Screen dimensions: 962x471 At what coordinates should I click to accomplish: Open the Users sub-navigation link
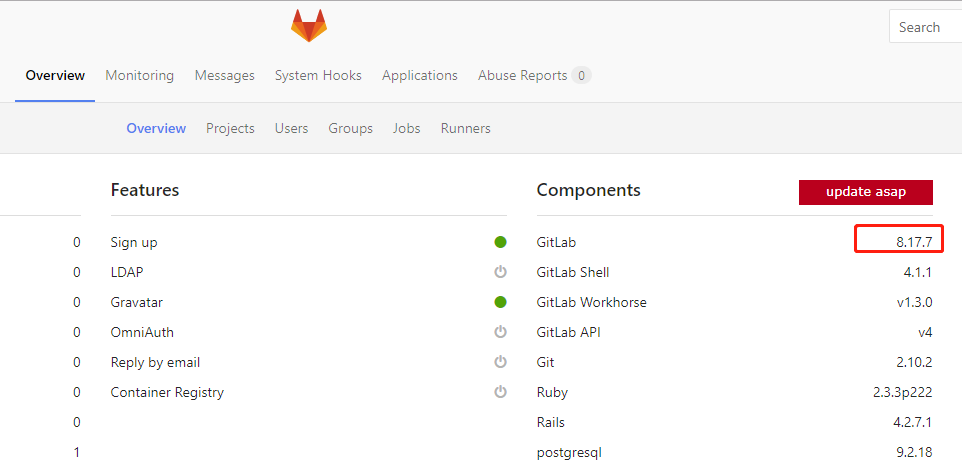coord(291,128)
